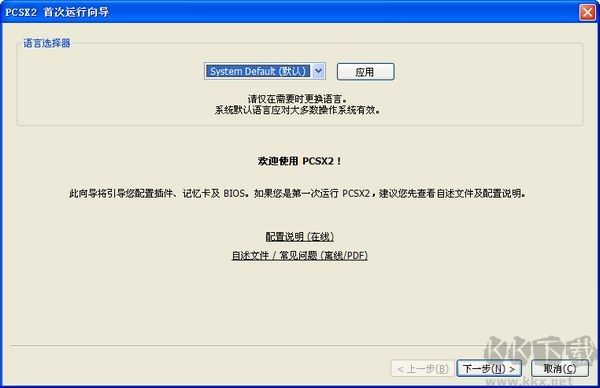Viewport: 600px width, 388px height.
Task: Open the 自述文件 / 常见问题 (离线/PDF) link
Action: tap(300, 255)
